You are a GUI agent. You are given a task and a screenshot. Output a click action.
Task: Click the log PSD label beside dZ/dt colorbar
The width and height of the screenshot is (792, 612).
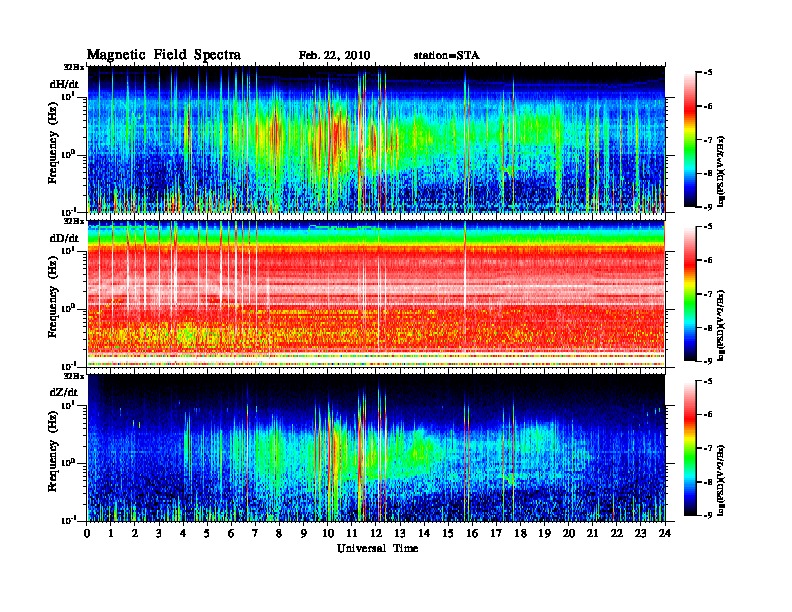[721, 479]
